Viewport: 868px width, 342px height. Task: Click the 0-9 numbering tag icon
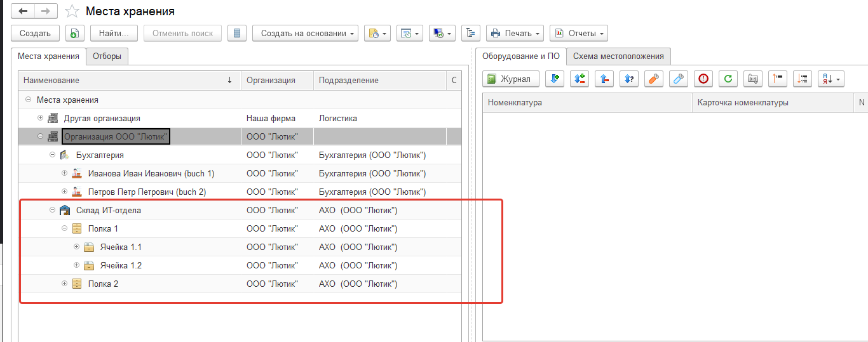coord(753,79)
